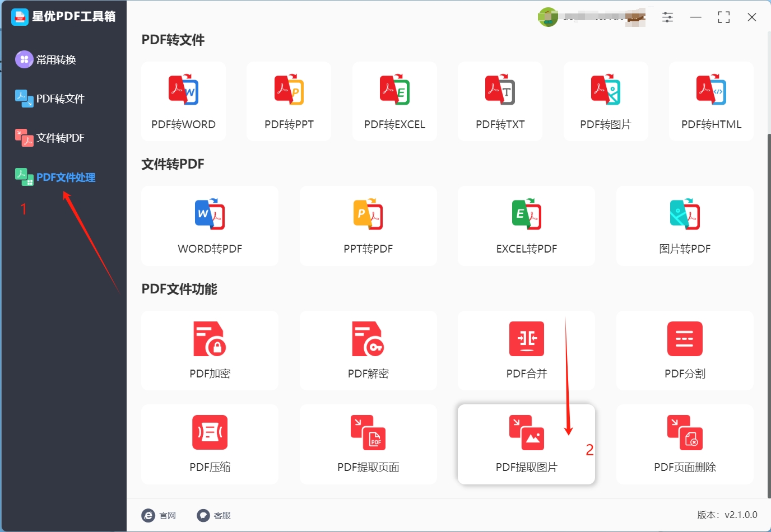
Task: Click the blurred username next to avatar
Action: click(x=604, y=17)
